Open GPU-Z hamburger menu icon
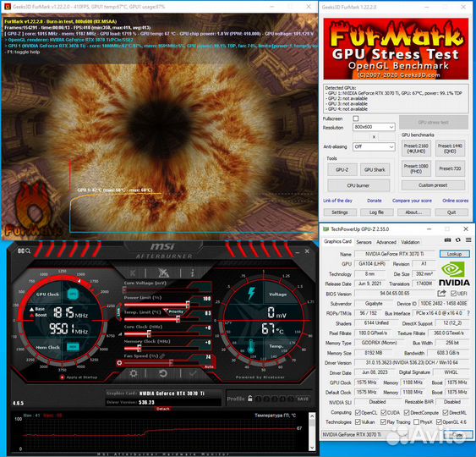The width and height of the screenshot is (476, 457). pyautogui.click(x=468, y=240)
